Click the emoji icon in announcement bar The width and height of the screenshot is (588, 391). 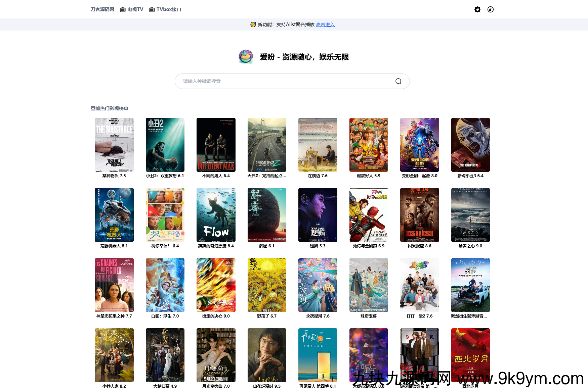(x=253, y=25)
